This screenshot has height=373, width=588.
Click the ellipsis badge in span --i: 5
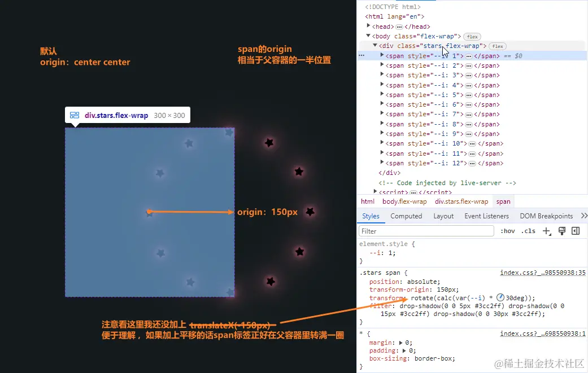tap(469, 95)
